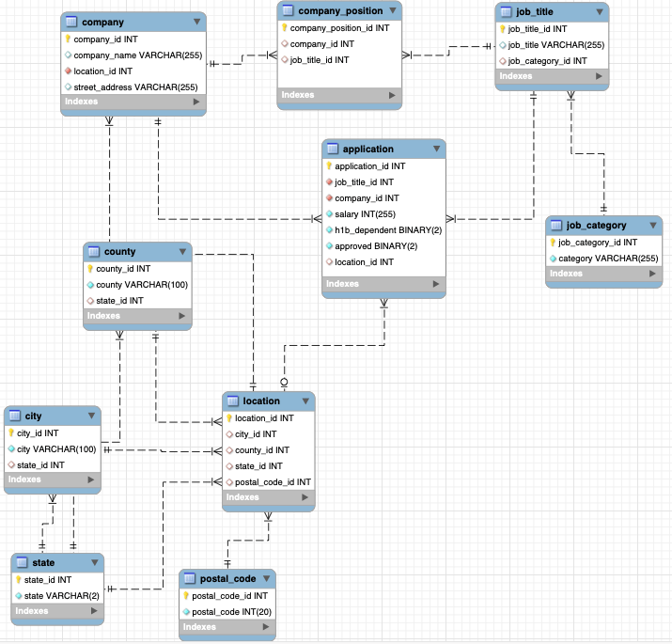
Task: Click the company_id primary key icon in company
Action: (68, 39)
